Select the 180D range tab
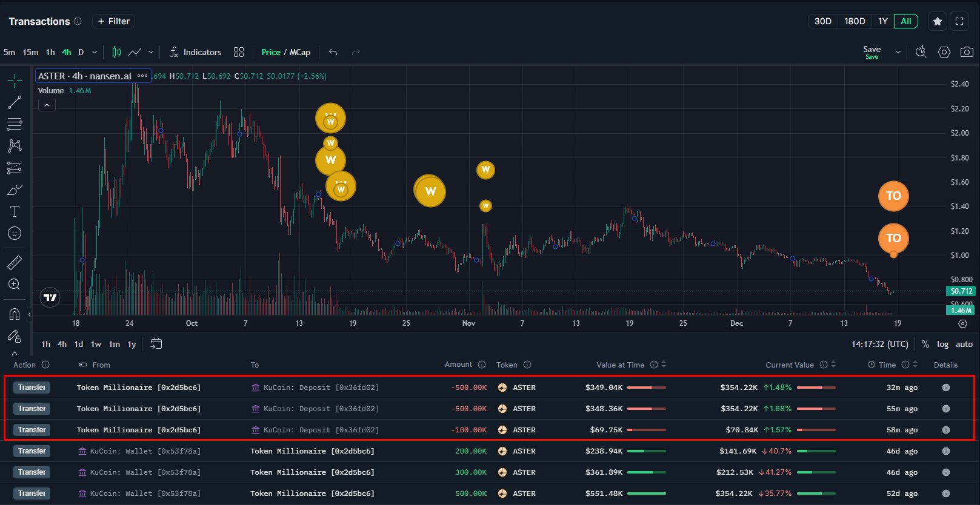980x505 pixels. pos(855,21)
